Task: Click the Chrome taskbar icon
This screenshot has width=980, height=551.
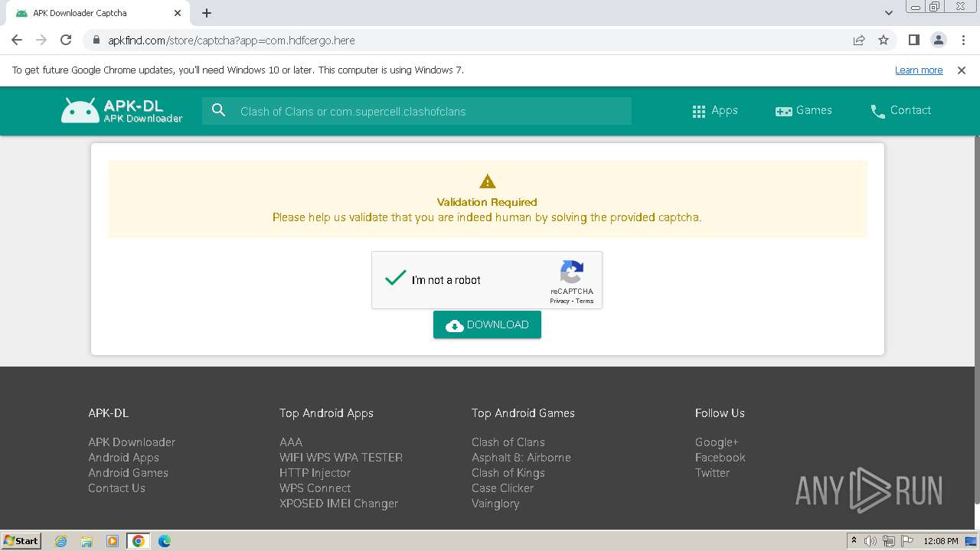Action: coord(139,541)
